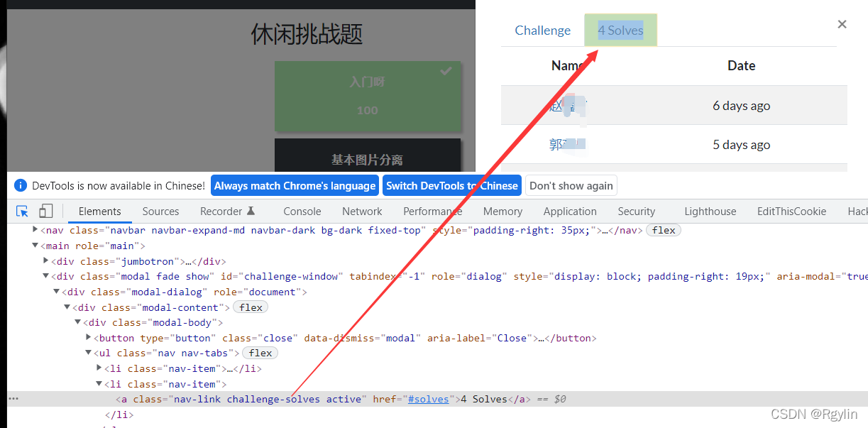Collapse the main role=main node
The height and width of the screenshot is (428, 868).
(x=35, y=246)
